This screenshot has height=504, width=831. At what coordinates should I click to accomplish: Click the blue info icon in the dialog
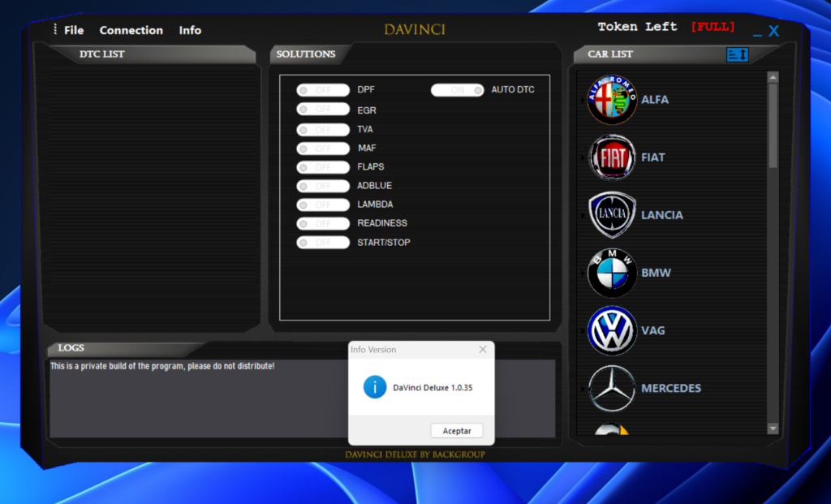click(x=375, y=387)
